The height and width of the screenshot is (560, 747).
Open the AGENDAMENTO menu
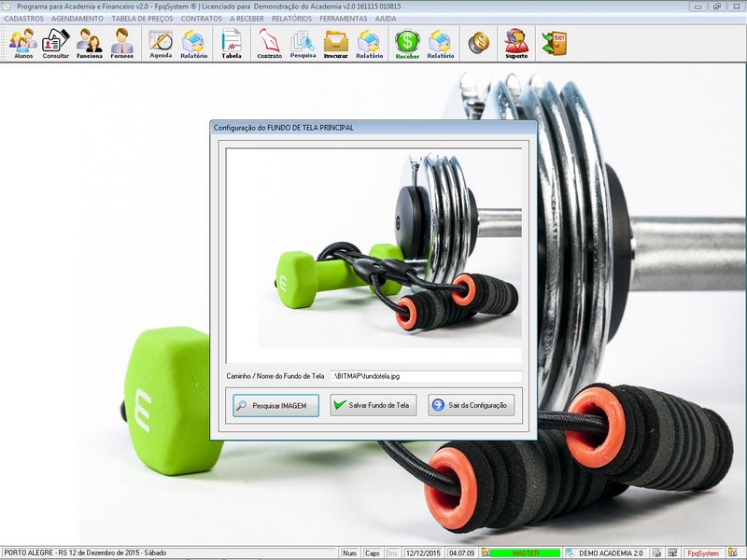point(78,19)
